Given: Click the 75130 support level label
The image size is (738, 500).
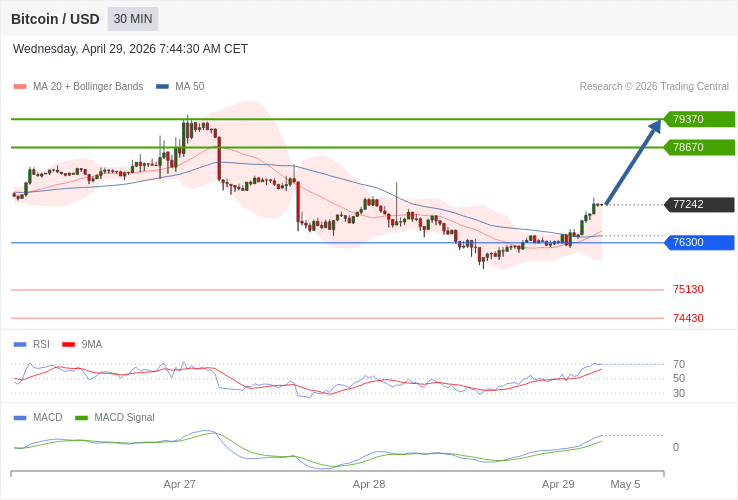Looking at the screenshot, I should 688,289.
